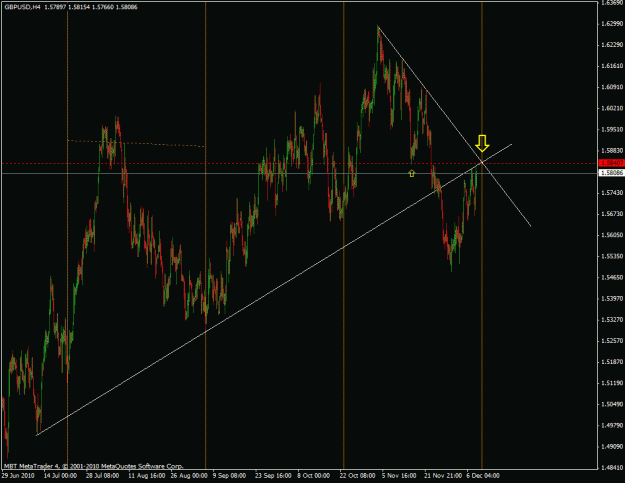Click the 26 Aug 00:00 time label
This screenshot has width=625, height=483.
189,475
